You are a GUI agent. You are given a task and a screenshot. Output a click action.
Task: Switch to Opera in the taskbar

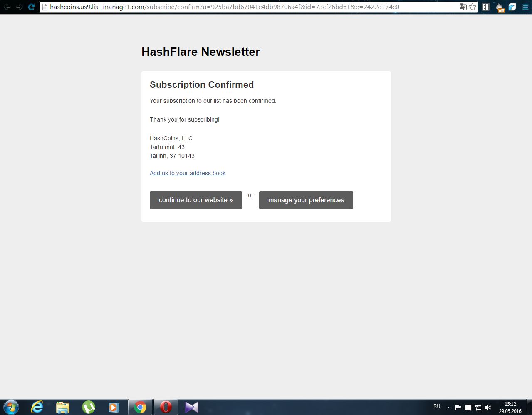(166, 407)
